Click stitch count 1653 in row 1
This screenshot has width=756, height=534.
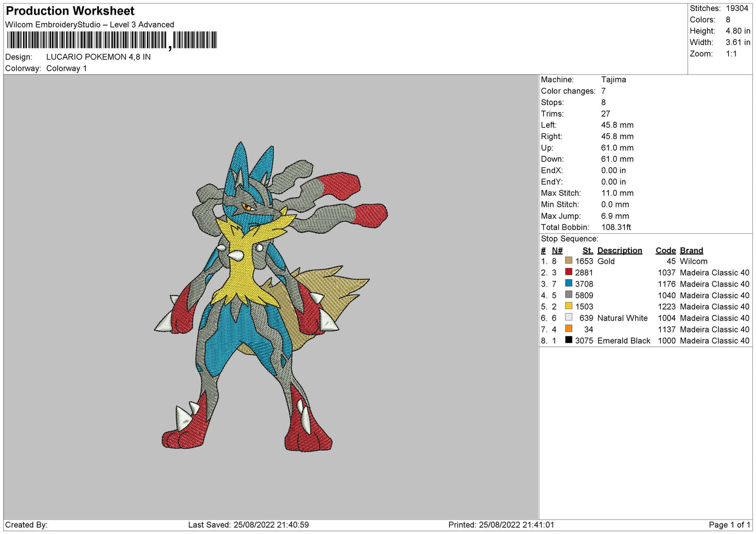(x=584, y=262)
